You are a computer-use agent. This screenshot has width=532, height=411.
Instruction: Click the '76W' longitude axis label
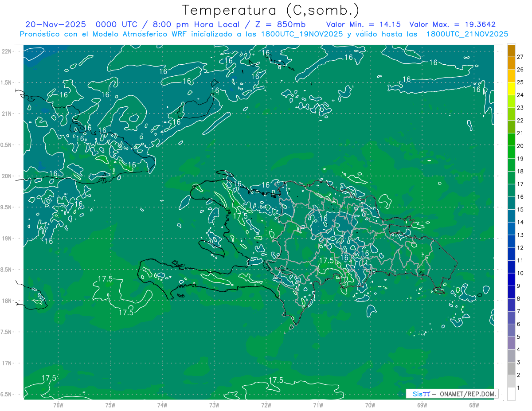coord(58,405)
